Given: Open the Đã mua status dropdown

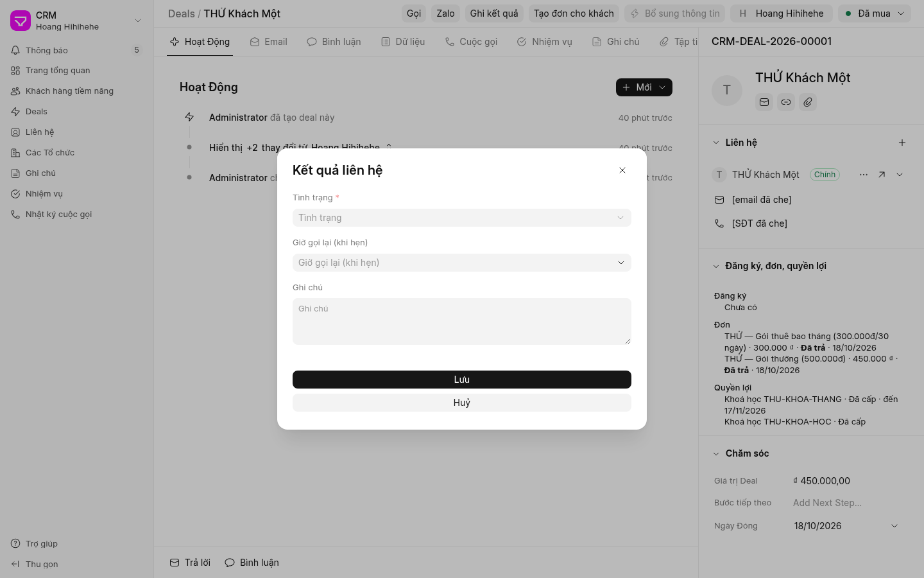Looking at the screenshot, I should [x=875, y=13].
